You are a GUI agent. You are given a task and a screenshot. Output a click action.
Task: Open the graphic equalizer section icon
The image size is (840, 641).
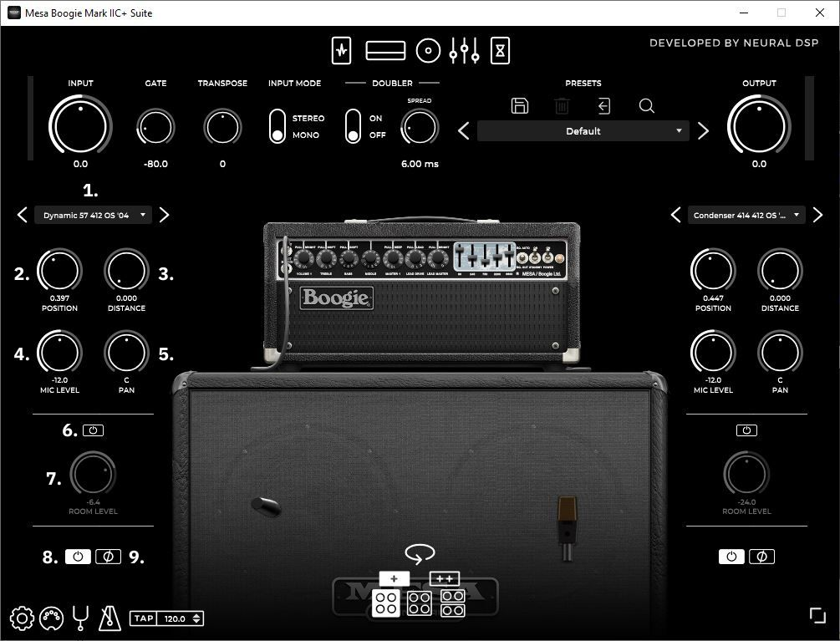tap(464, 51)
